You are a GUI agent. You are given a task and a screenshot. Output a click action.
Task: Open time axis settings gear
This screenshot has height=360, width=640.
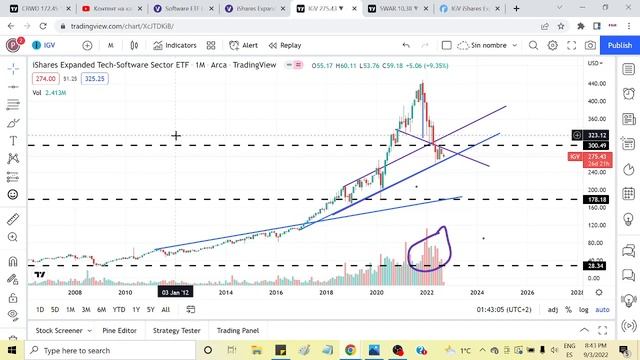click(x=599, y=292)
